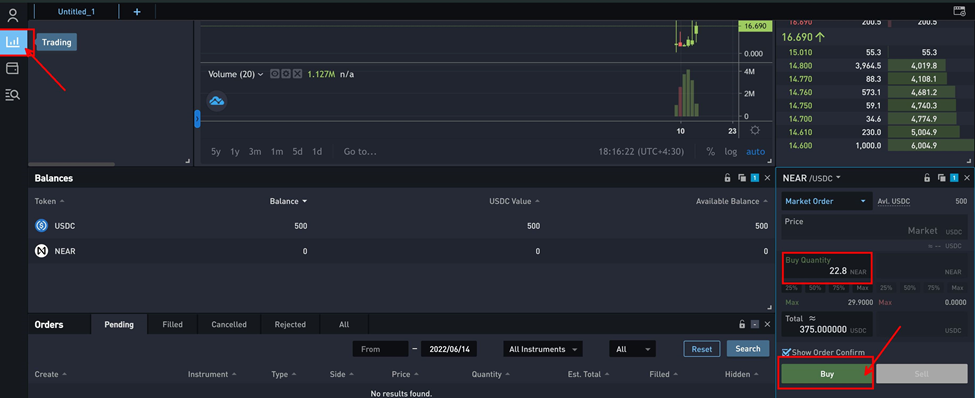Select the Pending orders tab
Screen dimensions: 975x398
119,325
